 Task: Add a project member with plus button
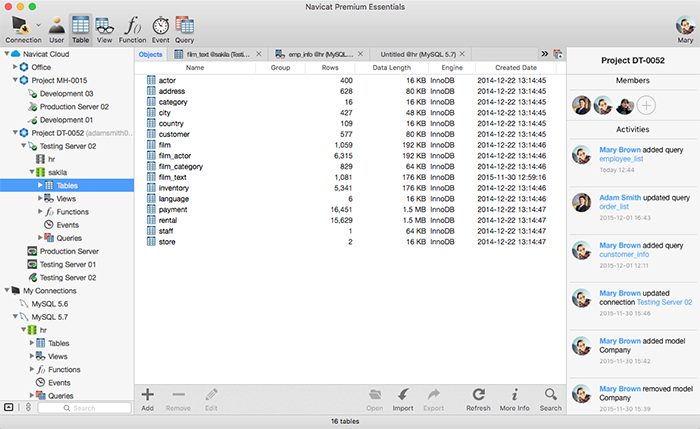(646, 106)
